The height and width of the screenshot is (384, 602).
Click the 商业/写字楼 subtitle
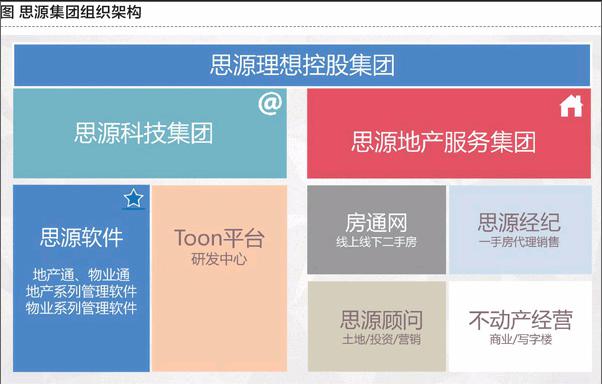click(521, 339)
